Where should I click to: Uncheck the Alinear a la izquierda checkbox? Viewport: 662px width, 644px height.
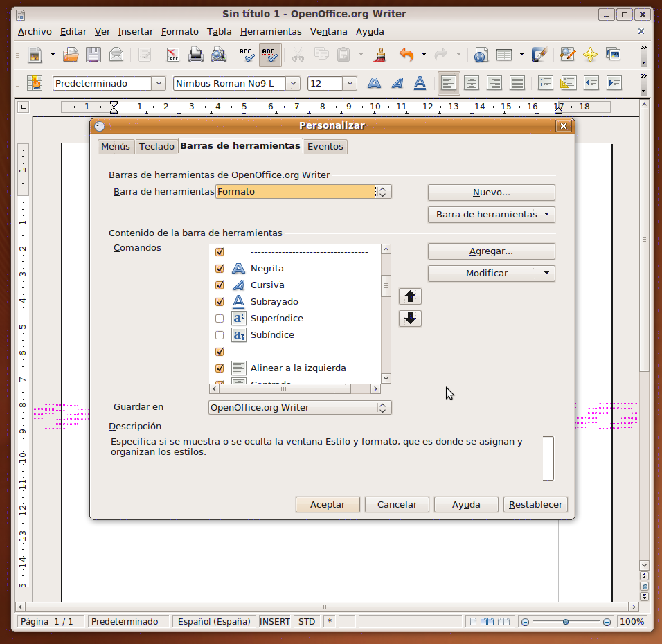220,368
